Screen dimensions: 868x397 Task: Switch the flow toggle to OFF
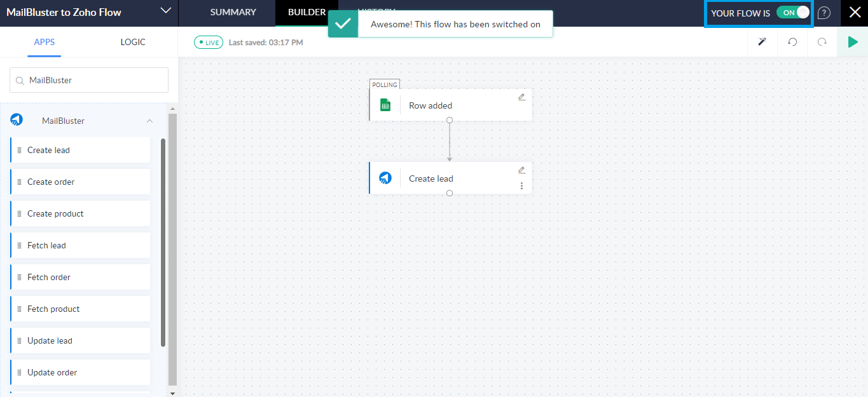[x=792, y=12]
